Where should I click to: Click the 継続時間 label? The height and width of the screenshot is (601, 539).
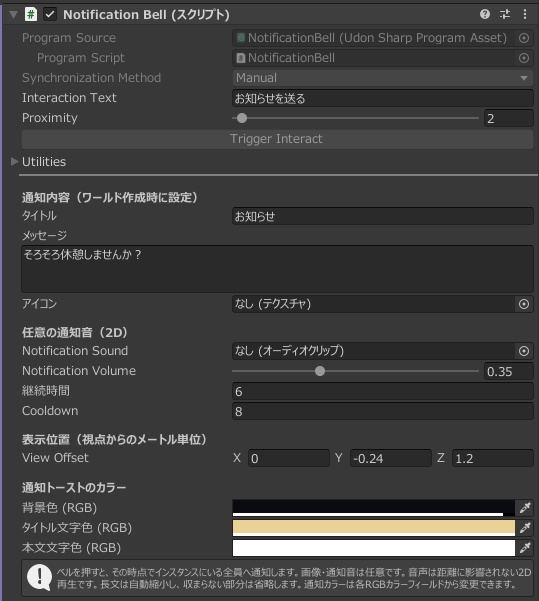point(46,391)
